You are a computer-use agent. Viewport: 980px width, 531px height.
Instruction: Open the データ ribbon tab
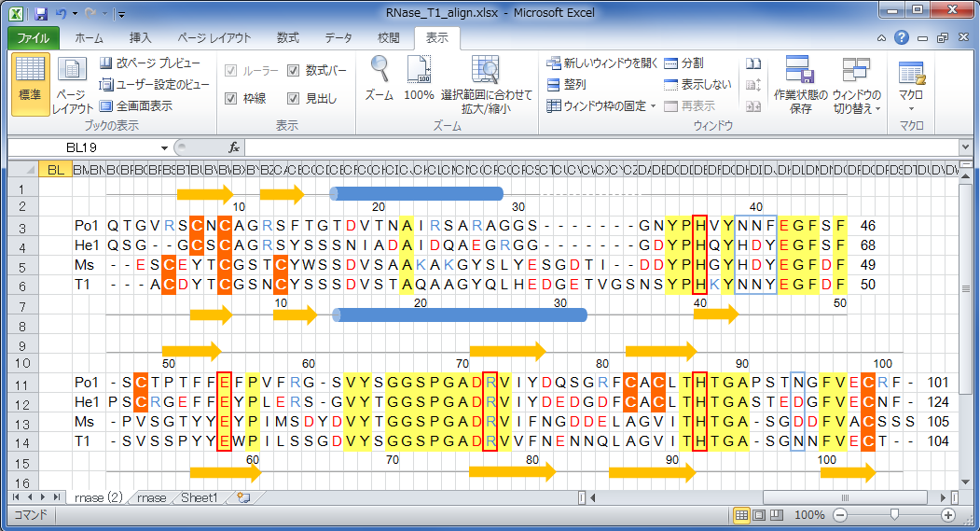point(338,38)
